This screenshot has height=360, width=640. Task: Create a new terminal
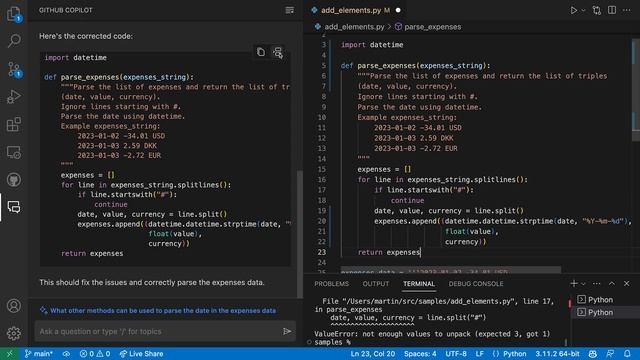(573, 283)
